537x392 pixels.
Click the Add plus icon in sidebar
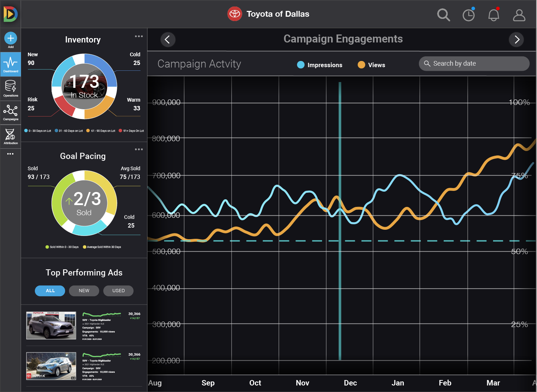11,38
